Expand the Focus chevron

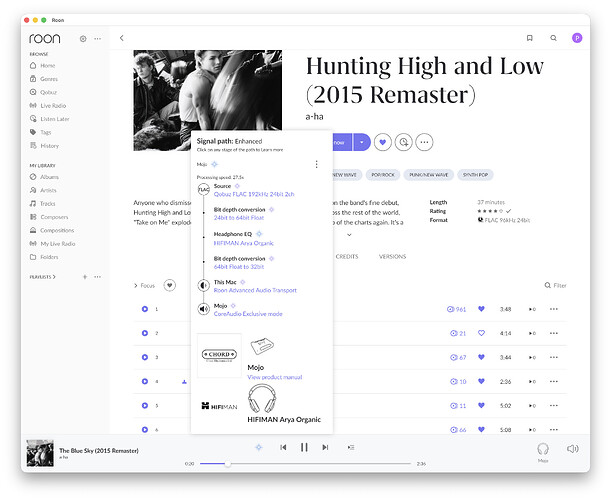coord(136,285)
